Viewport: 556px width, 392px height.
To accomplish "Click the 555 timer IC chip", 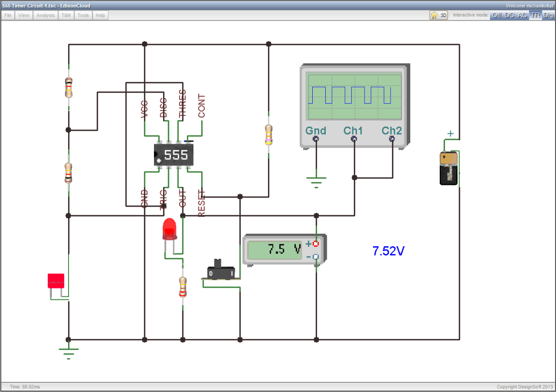I will point(173,155).
